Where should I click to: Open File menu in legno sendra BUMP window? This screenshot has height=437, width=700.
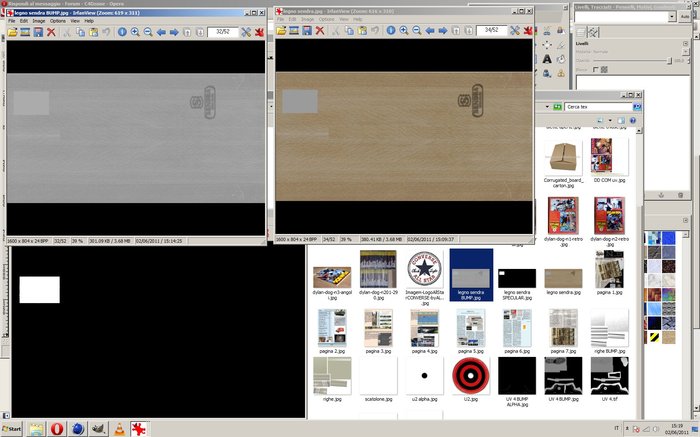pos(12,21)
